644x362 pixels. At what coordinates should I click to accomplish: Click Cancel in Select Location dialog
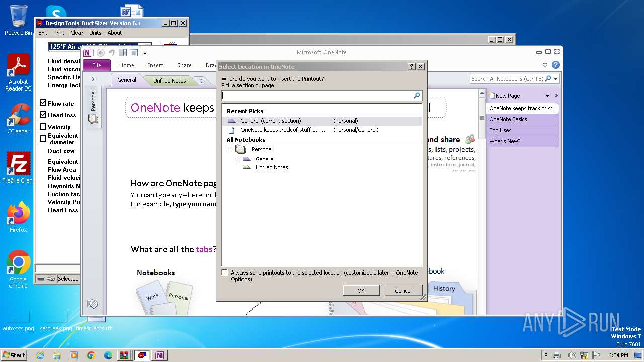(403, 290)
